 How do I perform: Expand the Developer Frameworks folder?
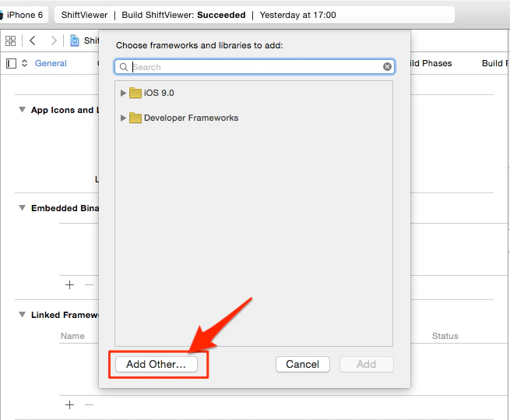click(x=123, y=118)
